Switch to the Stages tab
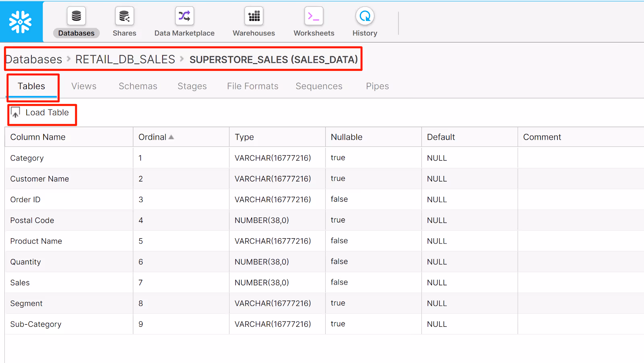Viewport: 644px width, 363px height. tap(192, 86)
